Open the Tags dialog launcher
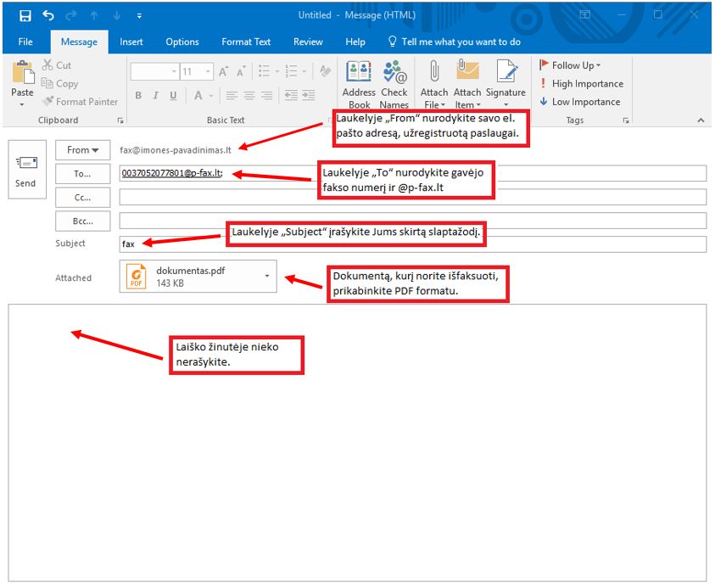 [x=626, y=120]
